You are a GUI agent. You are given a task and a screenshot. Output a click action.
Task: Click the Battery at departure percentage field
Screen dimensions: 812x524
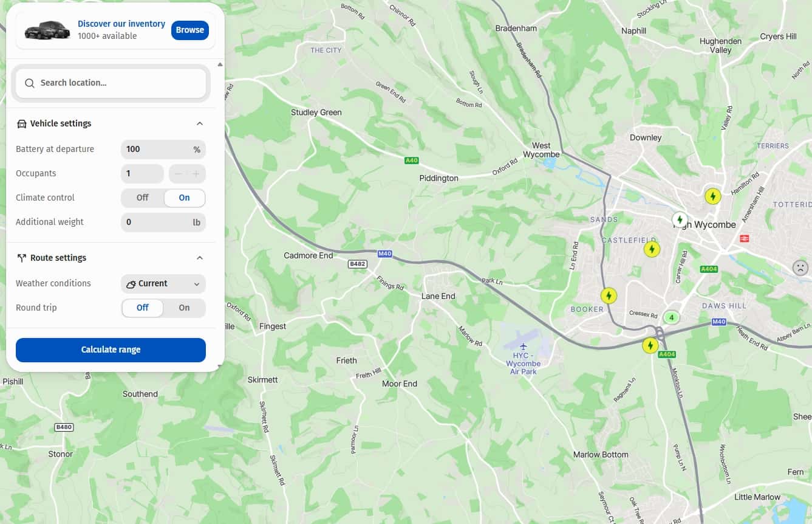pos(163,150)
